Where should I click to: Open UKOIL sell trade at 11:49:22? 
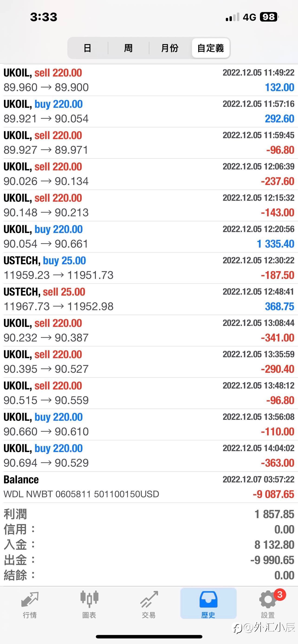tap(149, 80)
